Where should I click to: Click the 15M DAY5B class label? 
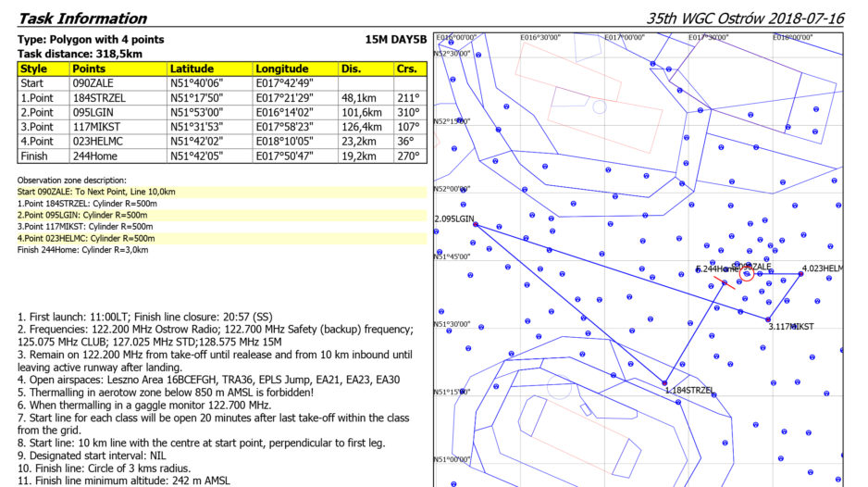[396, 41]
